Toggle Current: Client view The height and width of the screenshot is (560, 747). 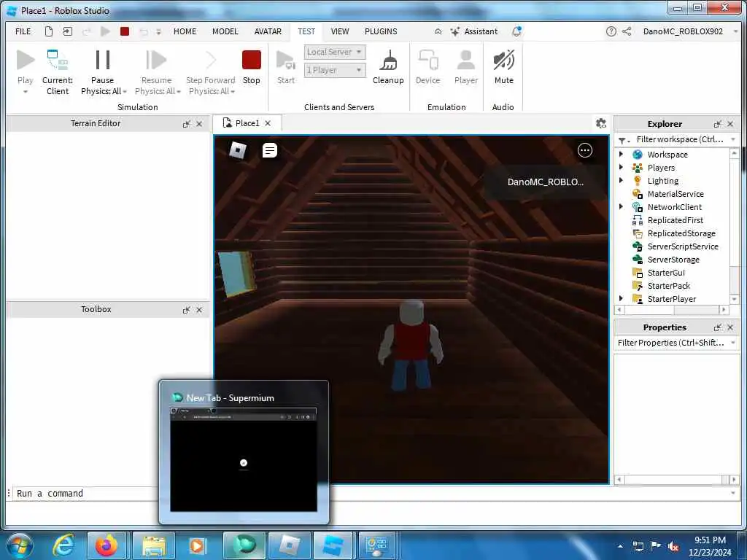tap(57, 71)
